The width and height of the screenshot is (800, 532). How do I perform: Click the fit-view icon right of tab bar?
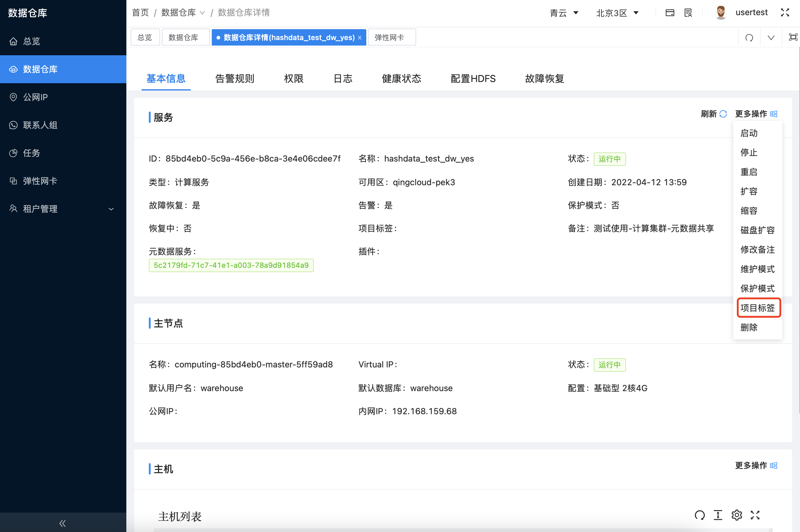(793, 37)
